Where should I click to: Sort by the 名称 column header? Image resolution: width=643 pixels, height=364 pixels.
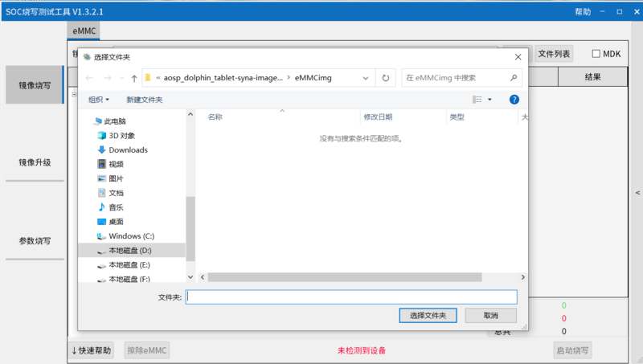pos(215,117)
